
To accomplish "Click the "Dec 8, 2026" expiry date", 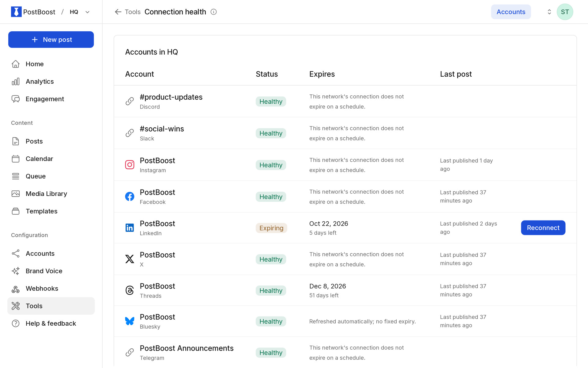I will pos(327,286).
